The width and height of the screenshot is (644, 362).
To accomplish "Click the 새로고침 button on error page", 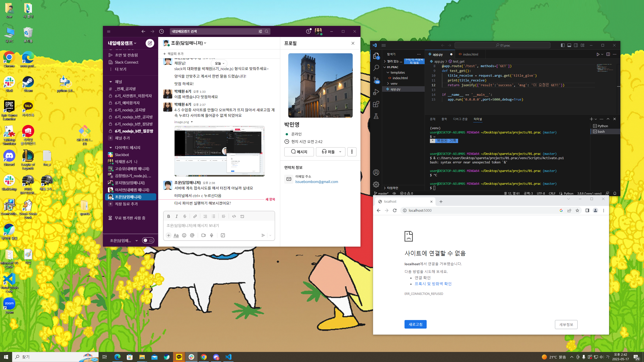I will (415, 324).
